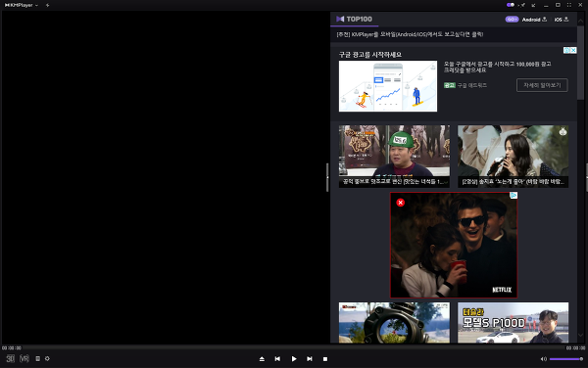The image size is (588, 368).
Task: Click the up arrow of the panel scrollbar
Action: click(x=580, y=21)
